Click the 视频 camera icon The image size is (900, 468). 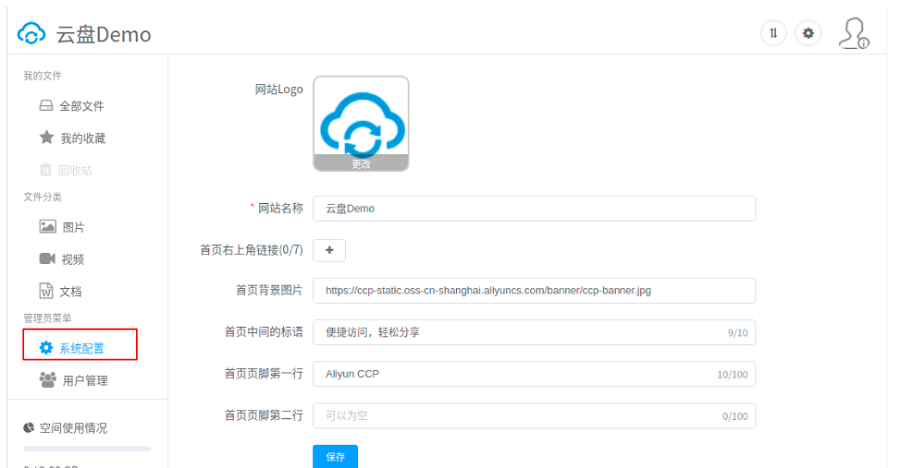(x=46, y=259)
